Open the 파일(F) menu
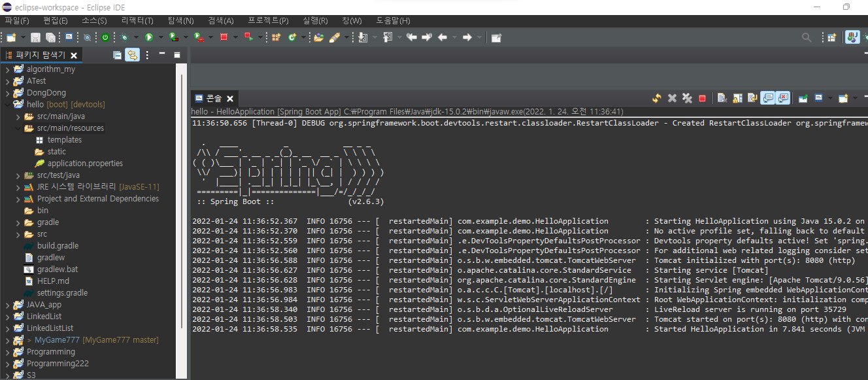The height and width of the screenshot is (380, 868). (x=17, y=20)
